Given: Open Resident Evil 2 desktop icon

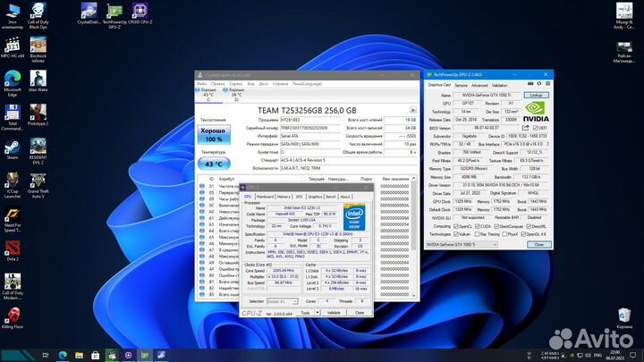Looking at the screenshot, I should 38,151.
